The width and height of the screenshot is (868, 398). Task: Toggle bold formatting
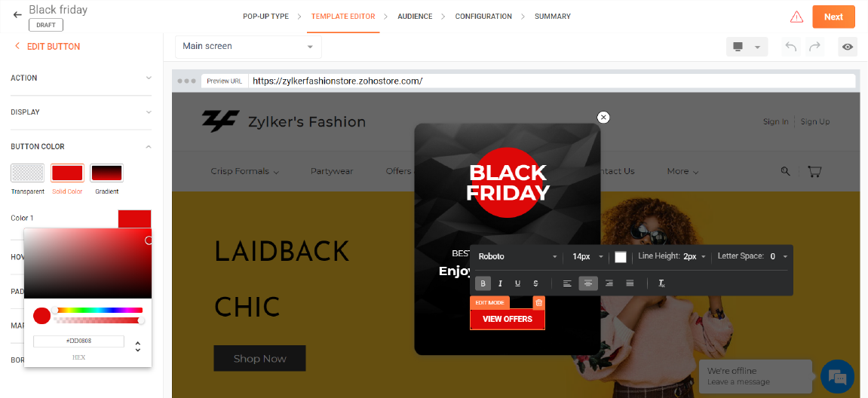coord(483,283)
